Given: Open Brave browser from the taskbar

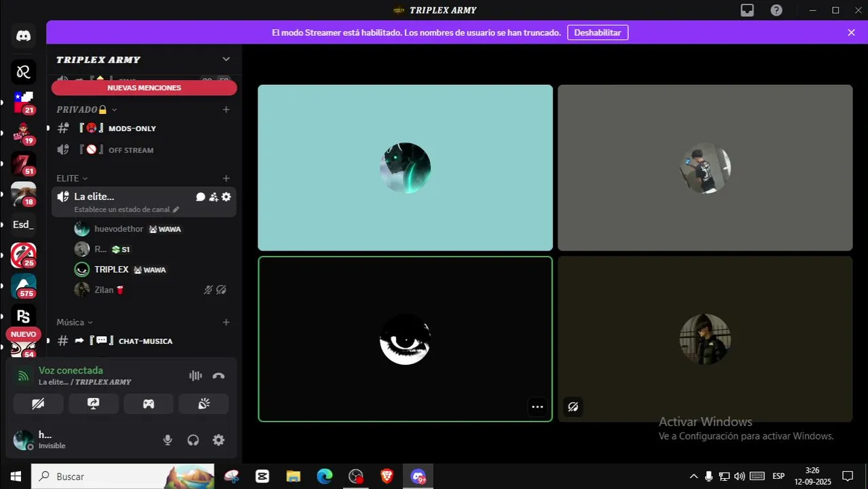Looking at the screenshot, I should tap(387, 477).
